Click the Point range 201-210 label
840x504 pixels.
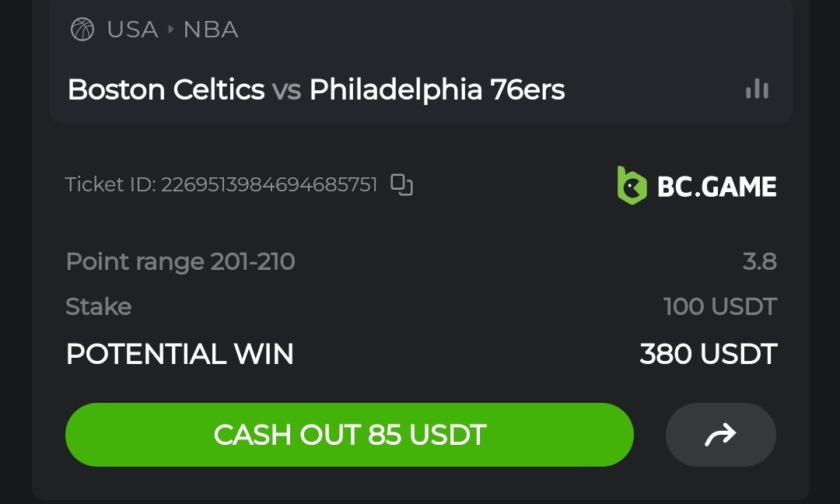(180, 261)
